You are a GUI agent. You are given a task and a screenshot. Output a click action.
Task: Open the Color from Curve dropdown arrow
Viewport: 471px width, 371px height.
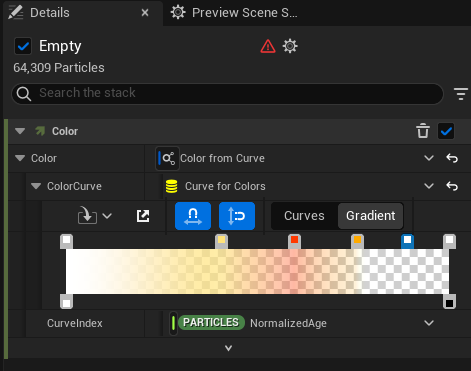click(429, 158)
